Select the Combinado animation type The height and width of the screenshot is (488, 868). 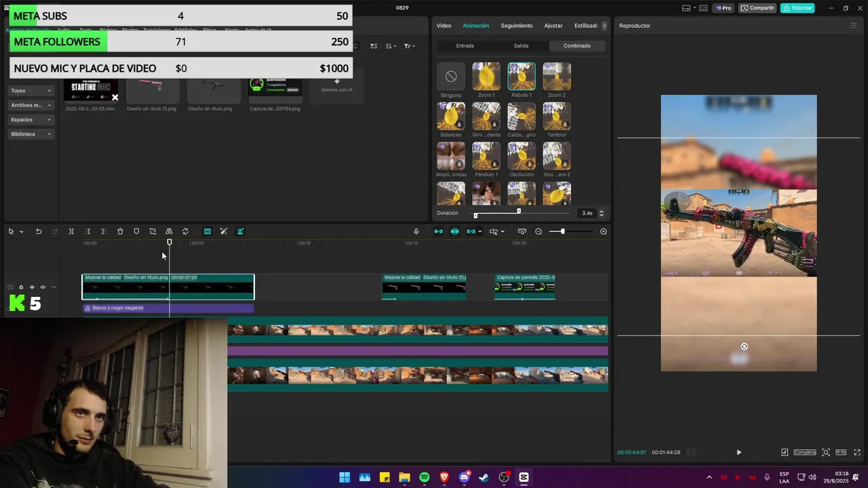point(577,46)
